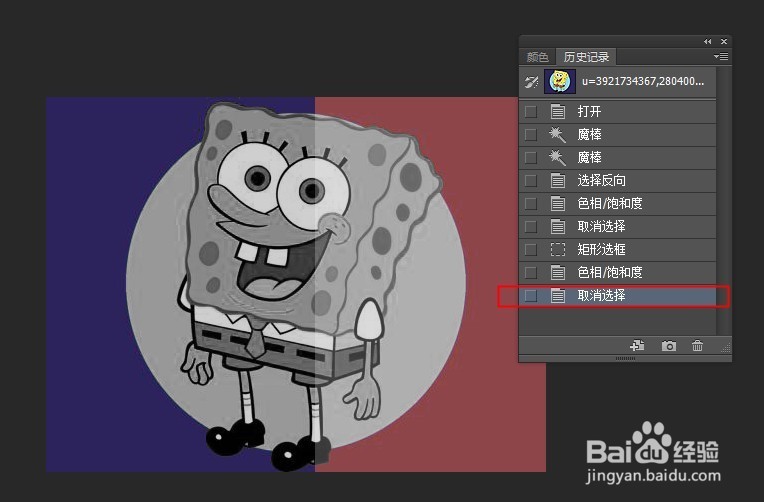Toggle history brush source beside snapshot thumbnail
764x502 pixels.
(531, 81)
